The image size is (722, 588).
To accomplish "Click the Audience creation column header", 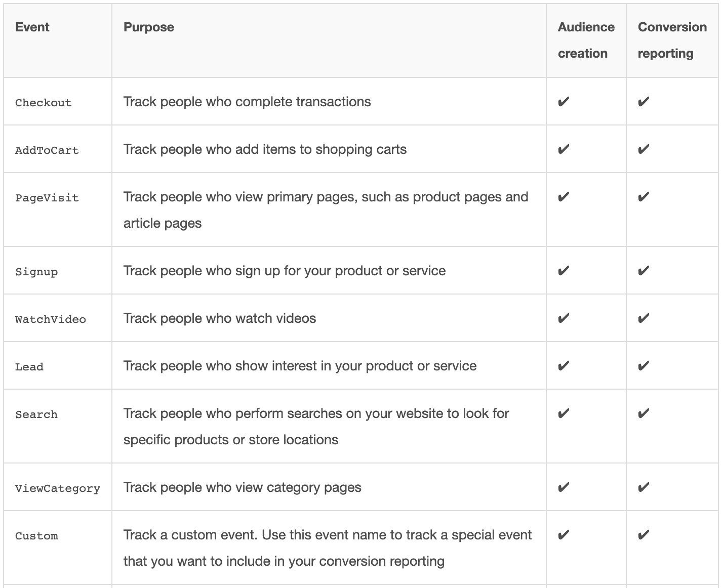I will 586,40.
